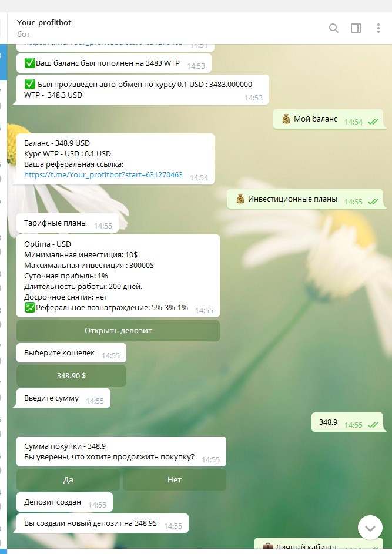Open search in the chat header
This screenshot has height=554, width=392.
pos(334,28)
